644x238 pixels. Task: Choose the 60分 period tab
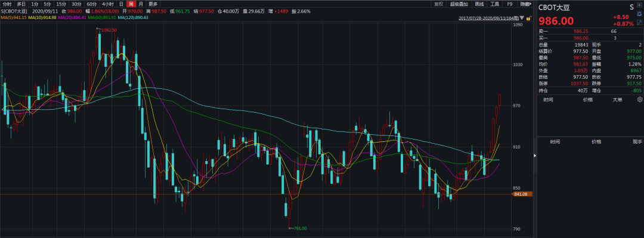[92, 4]
